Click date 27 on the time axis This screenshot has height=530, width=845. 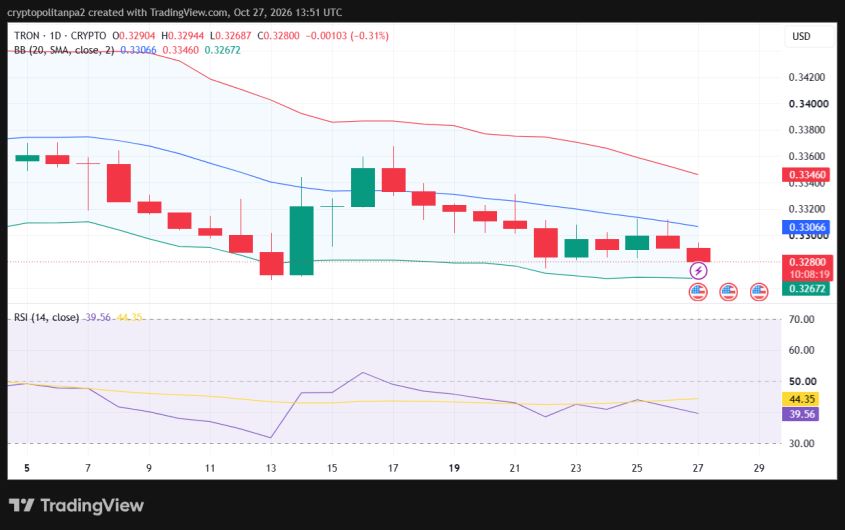click(698, 468)
